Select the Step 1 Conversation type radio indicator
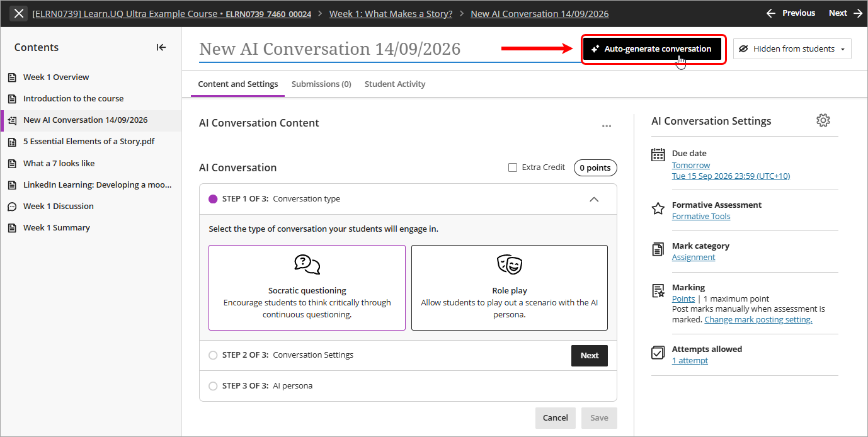Screen dimensions: 868x437 click(x=213, y=199)
